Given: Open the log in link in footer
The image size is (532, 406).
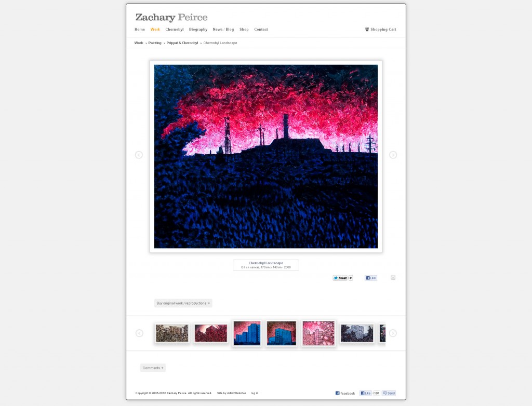Looking at the screenshot, I should click(255, 393).
